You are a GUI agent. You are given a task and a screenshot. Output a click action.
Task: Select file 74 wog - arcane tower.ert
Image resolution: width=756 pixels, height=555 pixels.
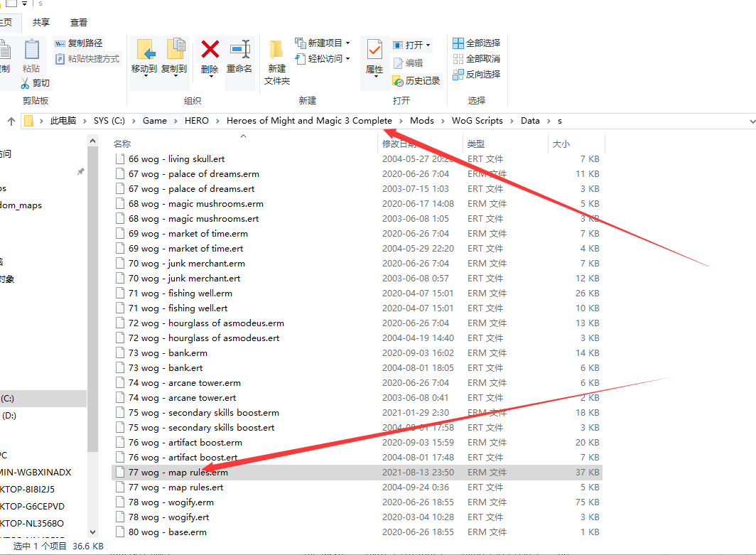[357, 398]
